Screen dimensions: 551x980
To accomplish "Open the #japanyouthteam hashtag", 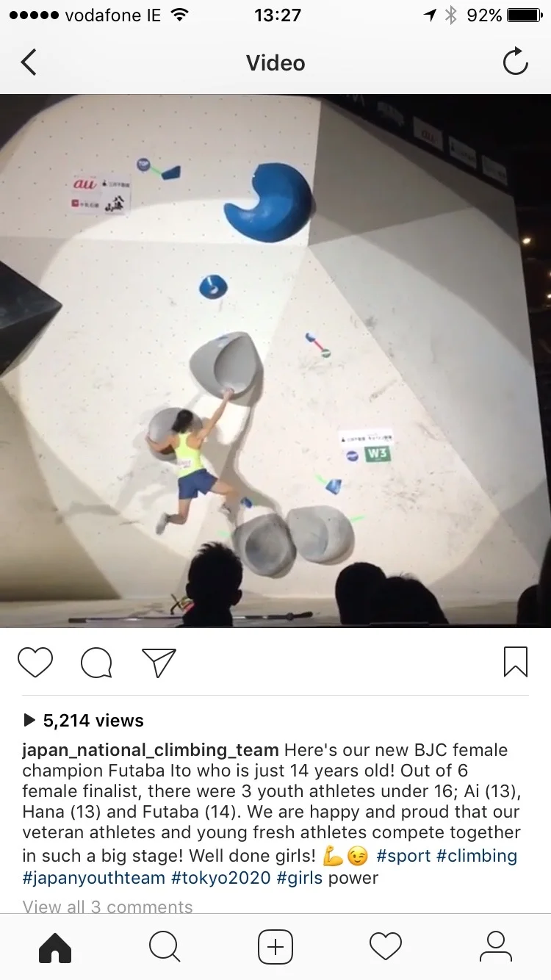I will [94, 877].
